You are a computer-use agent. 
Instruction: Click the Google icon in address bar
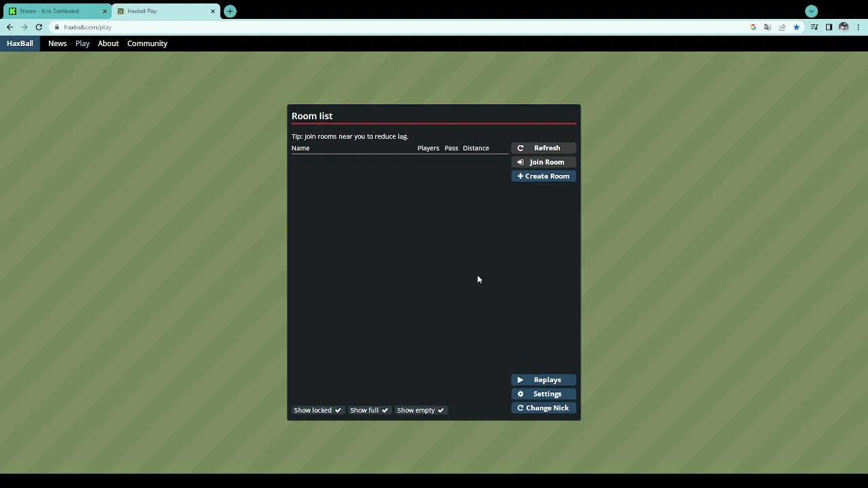click(753, 27)
